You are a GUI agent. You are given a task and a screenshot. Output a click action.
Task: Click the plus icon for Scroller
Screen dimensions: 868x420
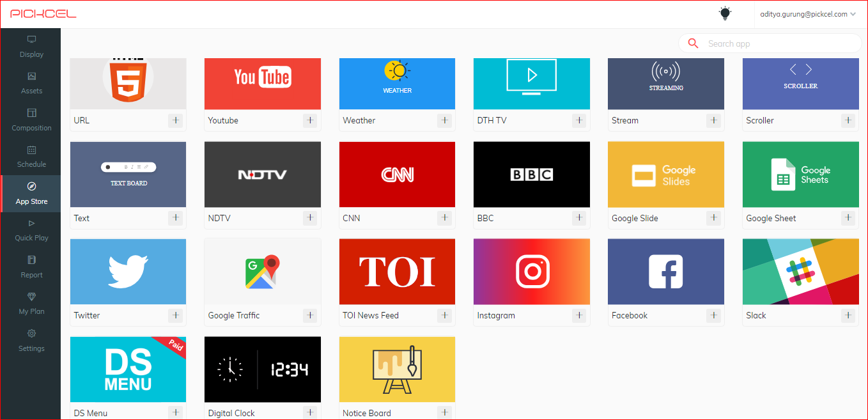point(848,120)
